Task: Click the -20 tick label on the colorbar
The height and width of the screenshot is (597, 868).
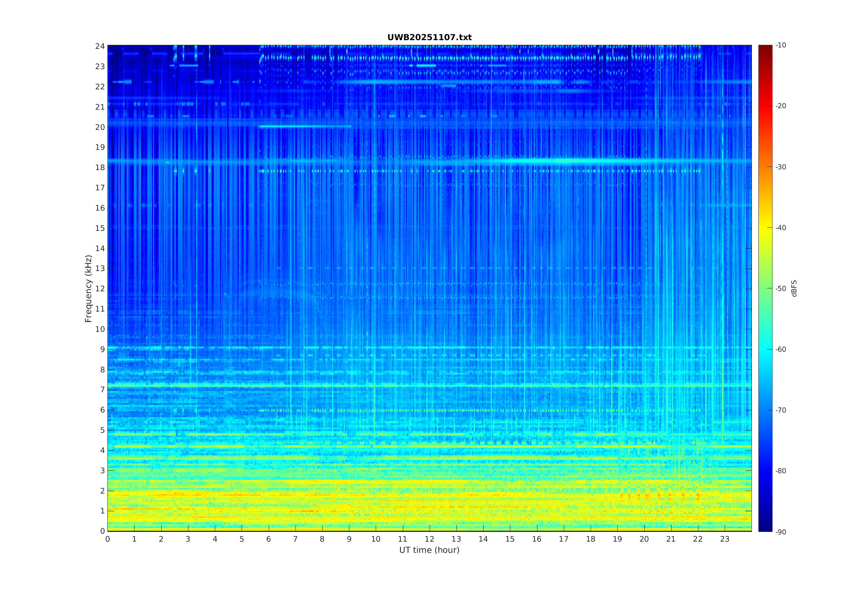Action: (x=780, y=106)
